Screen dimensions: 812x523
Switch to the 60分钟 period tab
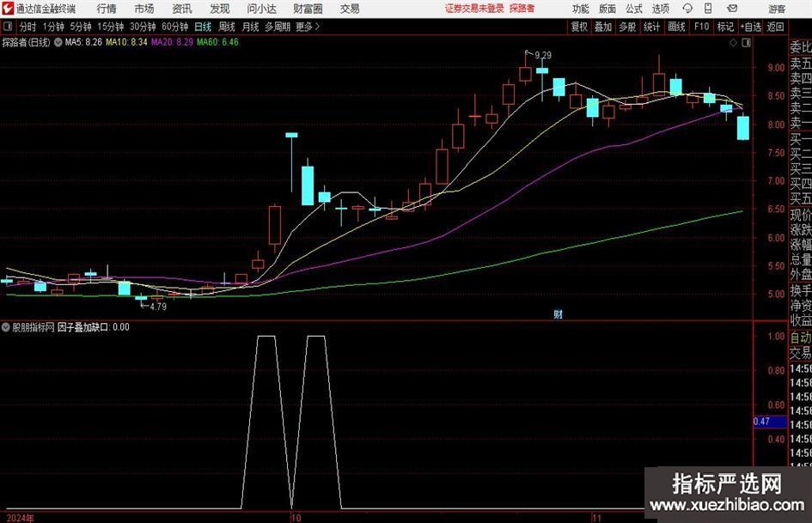click(x=175, y=27)
